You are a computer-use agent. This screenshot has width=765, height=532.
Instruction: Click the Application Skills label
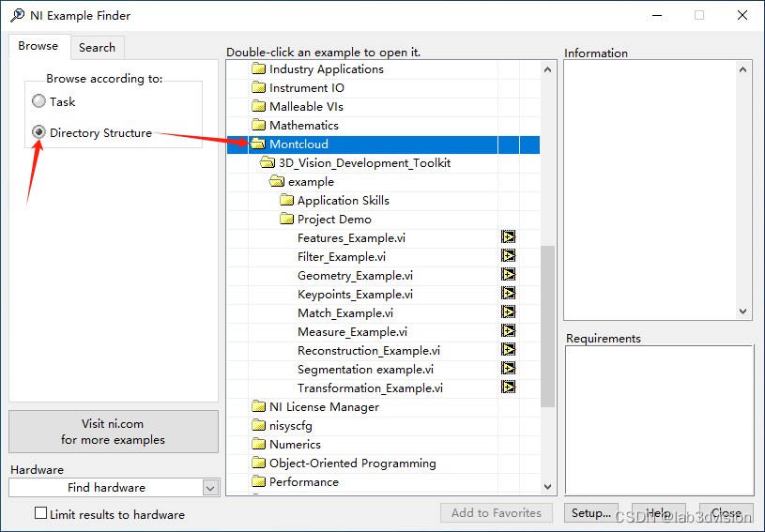point(344,201)
